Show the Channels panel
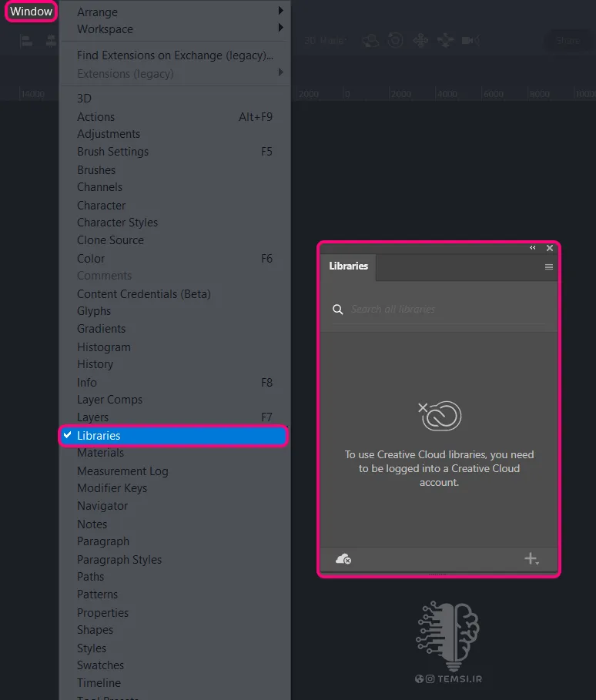Image resolution: width=596 pixels, height=700 pixels. [x=175, y=187]
